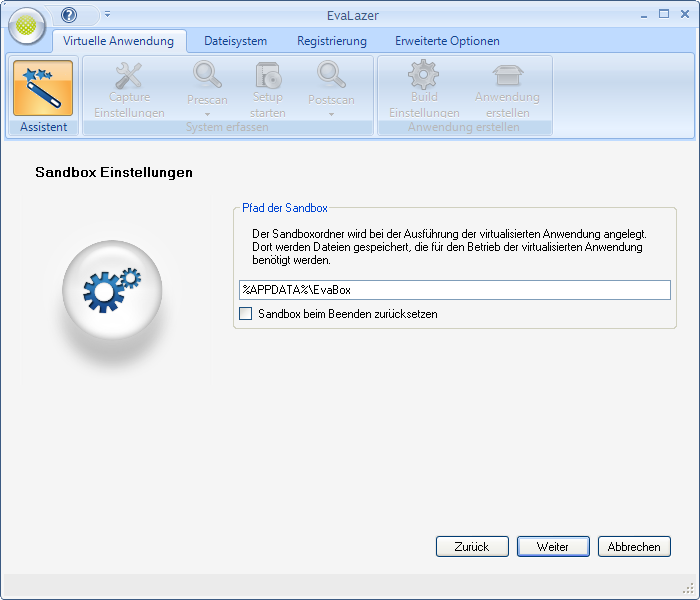Click the Assistent wizard wand icon
Image resolution: width=700 pixels, height=600 pixels.
point(43,88)
